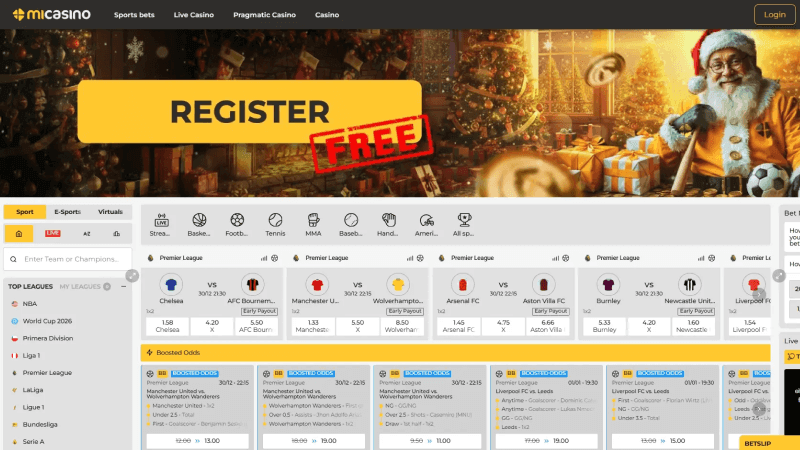800x450 pixels.
Task: Add boosted odds 11.00 bet
Action: tap(430, 441)
